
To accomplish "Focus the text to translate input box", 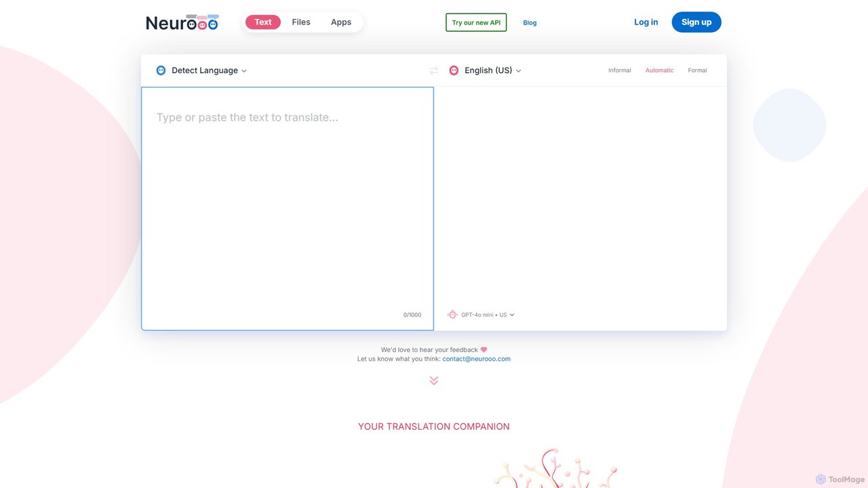I will pos(288,209).
